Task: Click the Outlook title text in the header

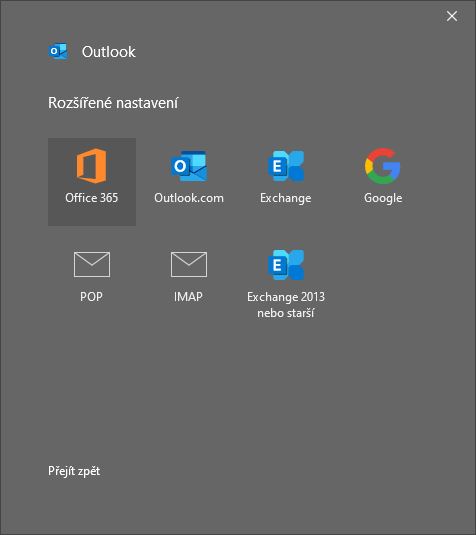Action: [109, 52]
